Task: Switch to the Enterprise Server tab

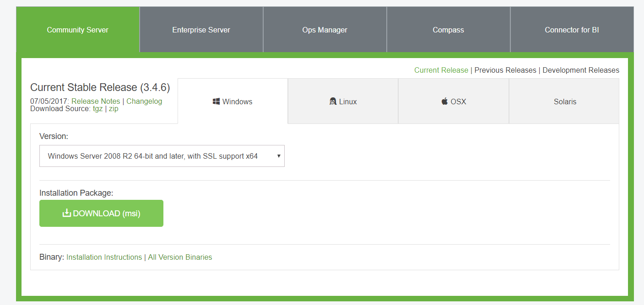Action: tap(201, 30)
